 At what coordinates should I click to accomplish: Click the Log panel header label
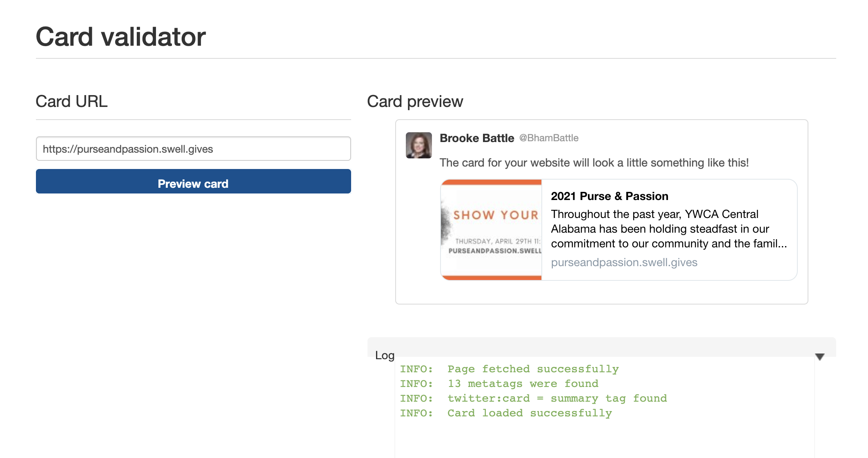pyautogui.click(x=385, y=356)
